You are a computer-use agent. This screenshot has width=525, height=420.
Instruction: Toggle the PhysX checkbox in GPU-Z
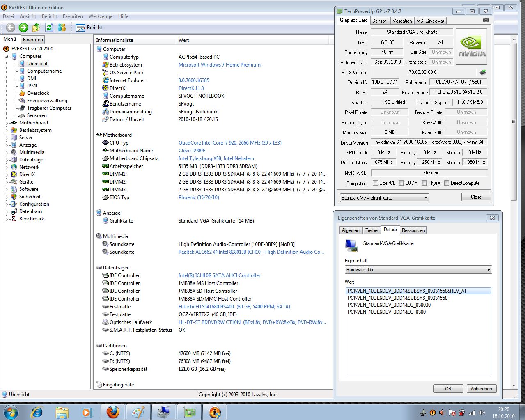424,183
